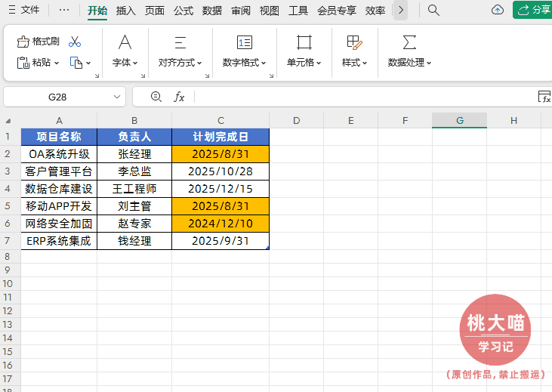Viewport: 552px width, 392px height.
Task: Select cell 网络安全加固
Action: point(59,224)
